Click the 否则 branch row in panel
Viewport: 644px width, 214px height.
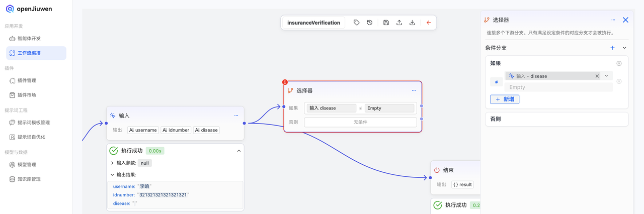[x=556, y=119]
